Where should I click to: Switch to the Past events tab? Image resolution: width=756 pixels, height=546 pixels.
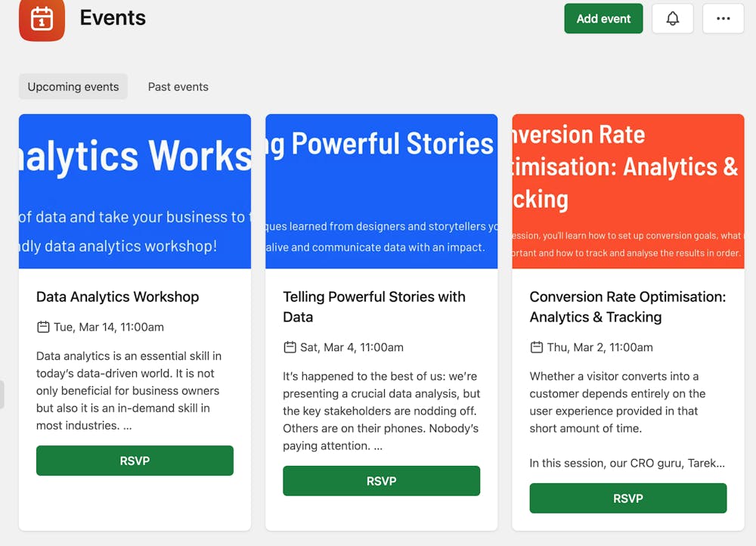(178, 87)
